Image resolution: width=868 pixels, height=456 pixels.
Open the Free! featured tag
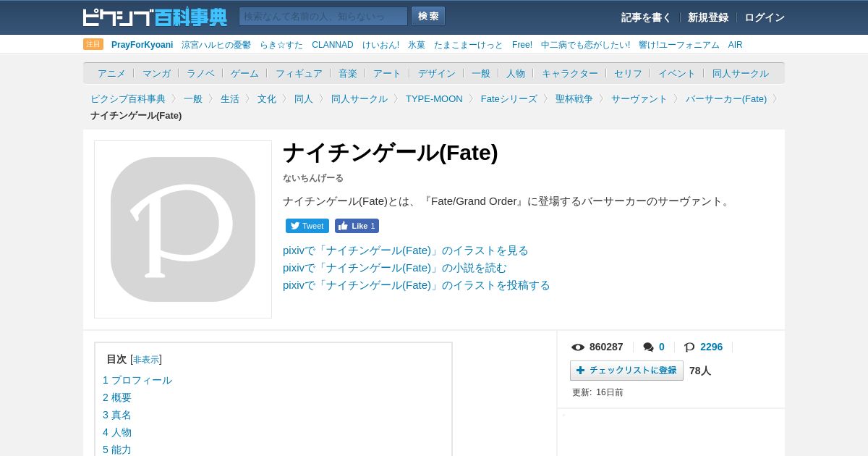click(x=522, y=45)
